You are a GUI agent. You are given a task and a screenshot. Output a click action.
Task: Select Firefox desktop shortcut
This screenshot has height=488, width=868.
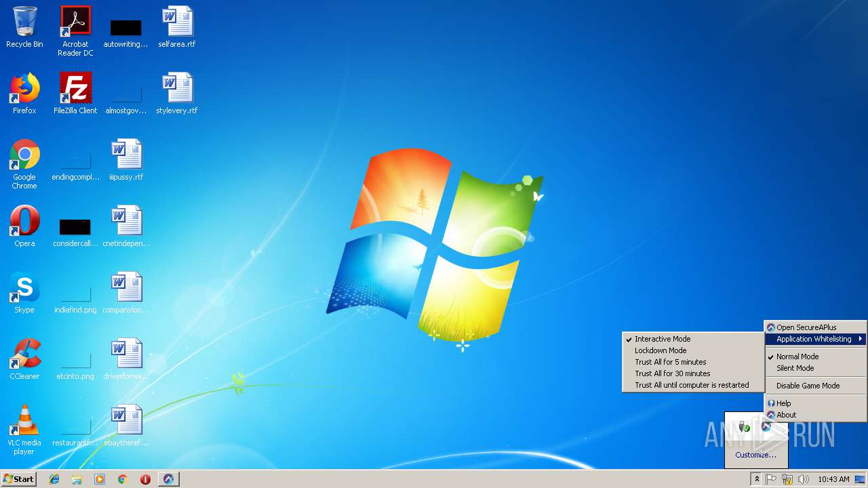24,94
